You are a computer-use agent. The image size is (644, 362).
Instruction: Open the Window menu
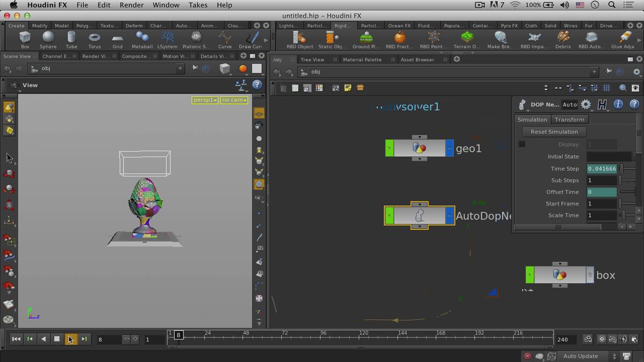coord(166,5)
